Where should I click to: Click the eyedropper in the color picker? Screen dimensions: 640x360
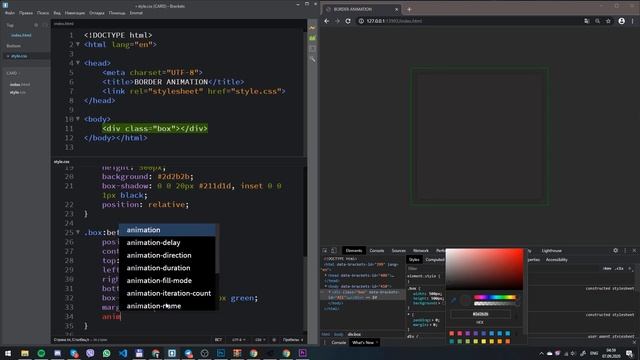(x=453, y=300)
